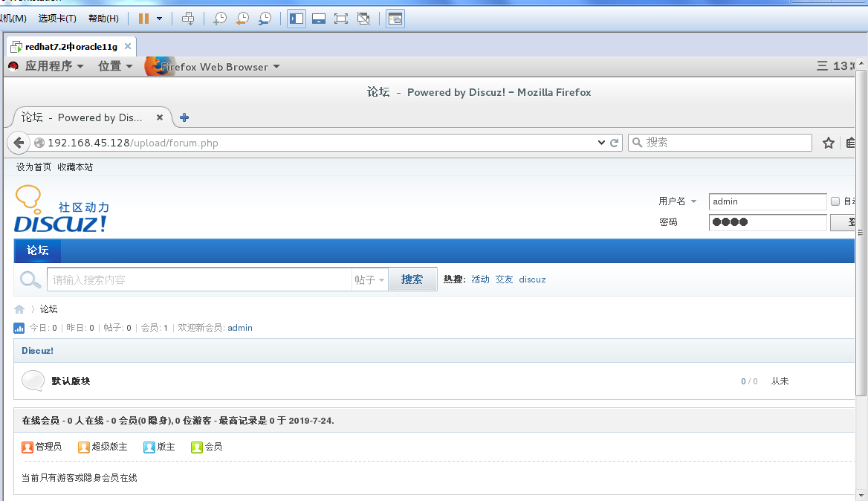The width and height of the screenshot is (868, 501).
Task: Open the 帮助(H) menu
Action: (x=103, y=19)
